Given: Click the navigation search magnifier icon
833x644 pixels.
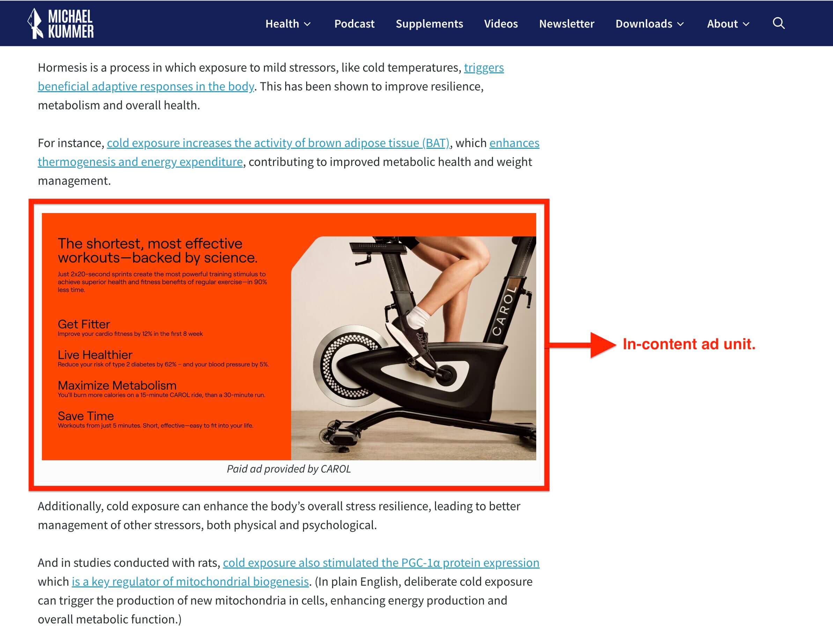Looking at the screenshot, I should (779, 23).
